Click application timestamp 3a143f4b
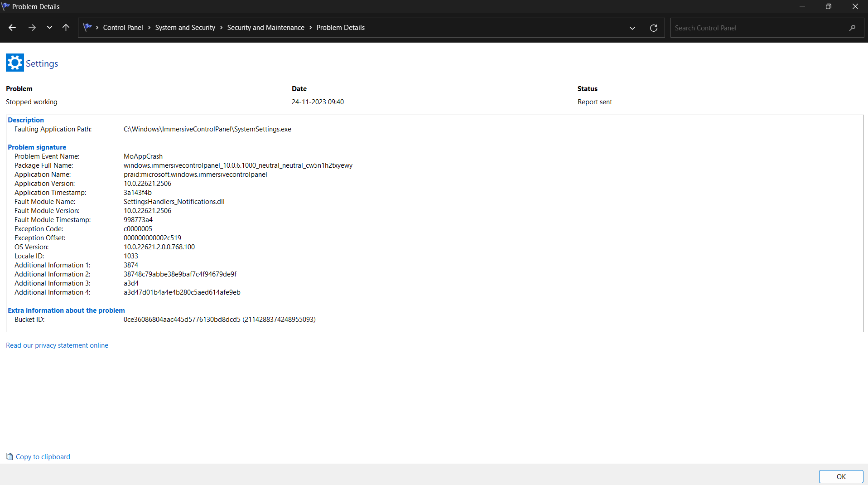This screenshot has width=868, height=485. (138, 193)
